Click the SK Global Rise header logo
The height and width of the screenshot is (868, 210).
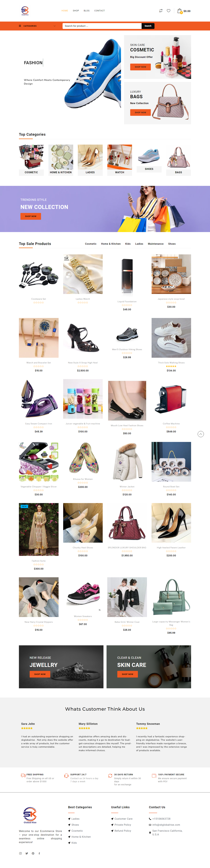(25, 11)
